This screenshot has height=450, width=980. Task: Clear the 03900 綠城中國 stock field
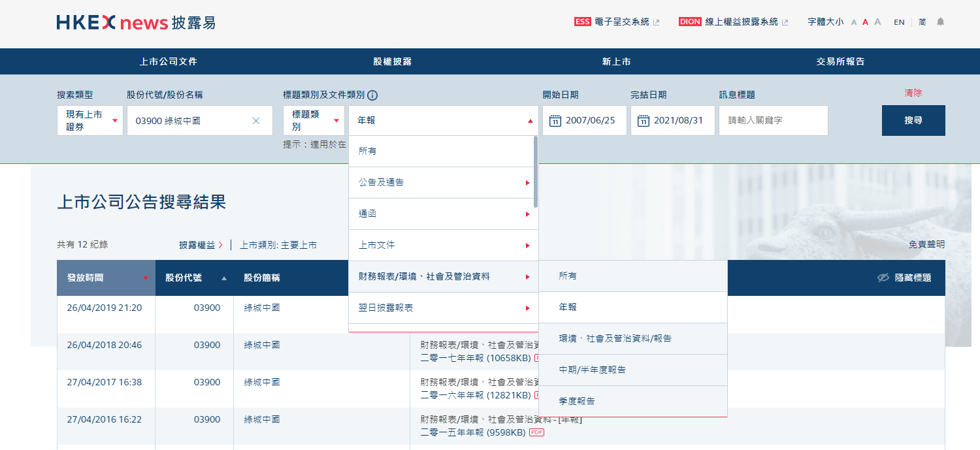tap(256, 121)
